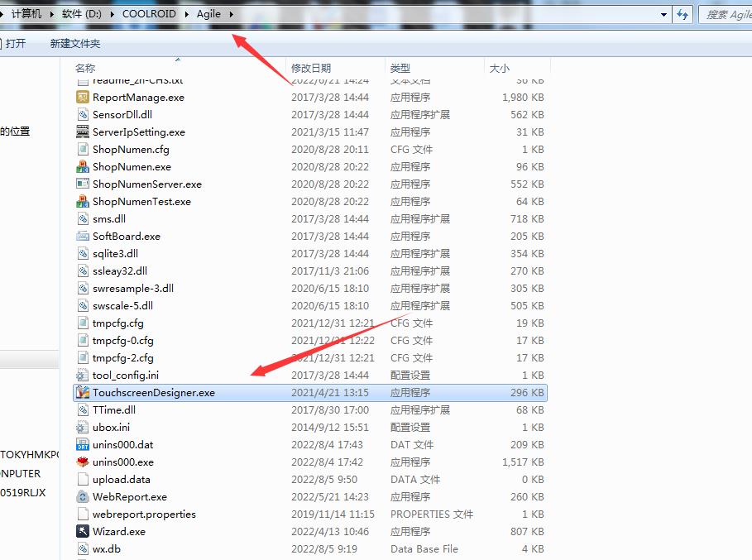Open the address bar history dropdown
The width and height of the screenshot is (752, 560).
(x=663, y=14)
